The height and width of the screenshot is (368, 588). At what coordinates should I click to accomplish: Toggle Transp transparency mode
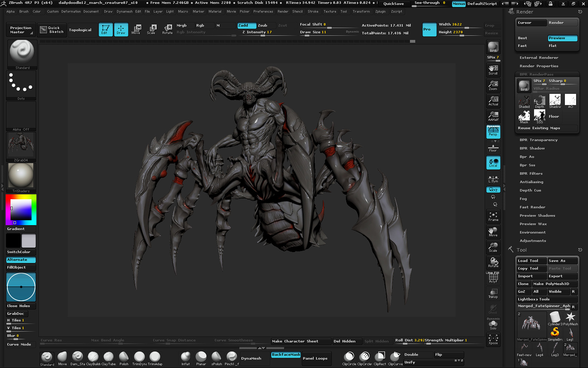point(493,293)
